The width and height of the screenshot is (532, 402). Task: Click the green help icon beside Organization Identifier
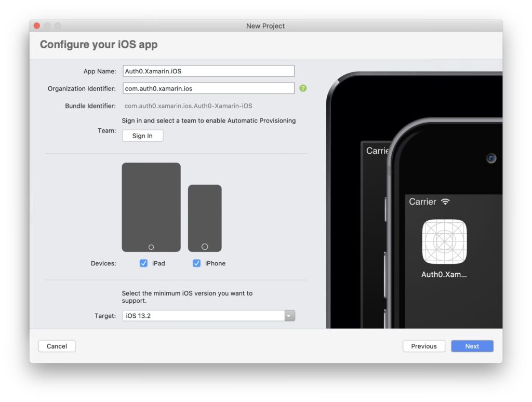tap(303, 88)
